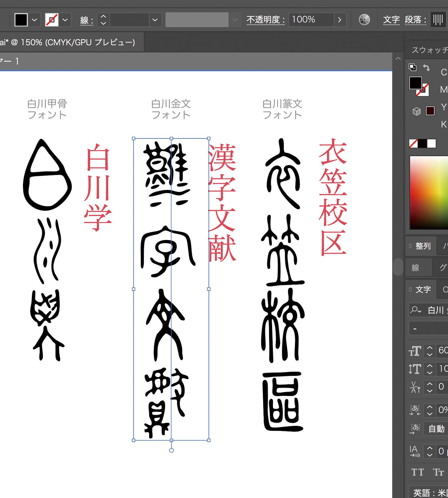Screen dimensions: 448x498
Task: Expand the stroke weight dropdown
Action: point(155,20)
